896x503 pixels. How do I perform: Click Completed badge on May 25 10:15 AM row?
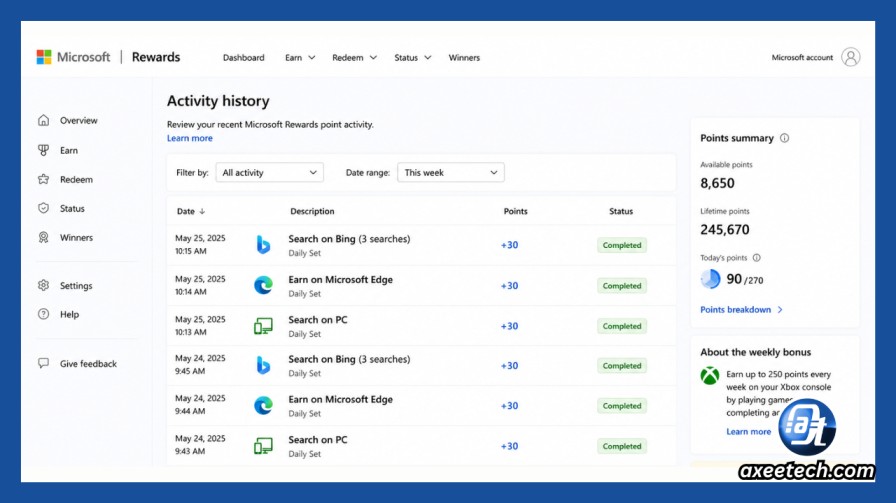pos(622,245)
